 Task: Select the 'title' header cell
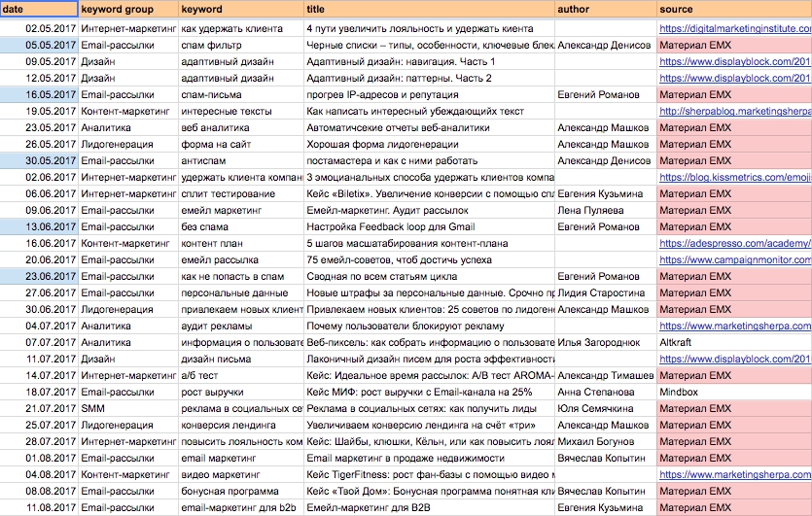coord(429,9)
